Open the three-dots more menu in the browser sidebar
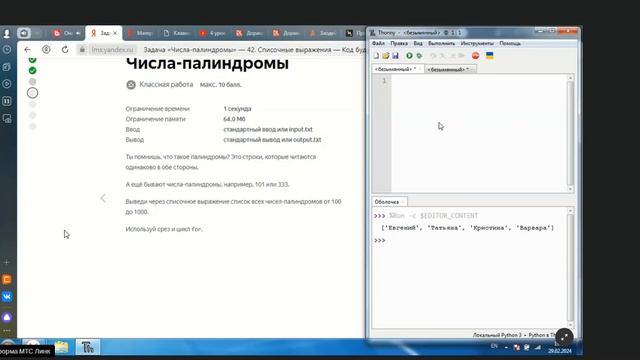Image resolution: width=640 pixels, height=360 pixels. pos(7,331)
